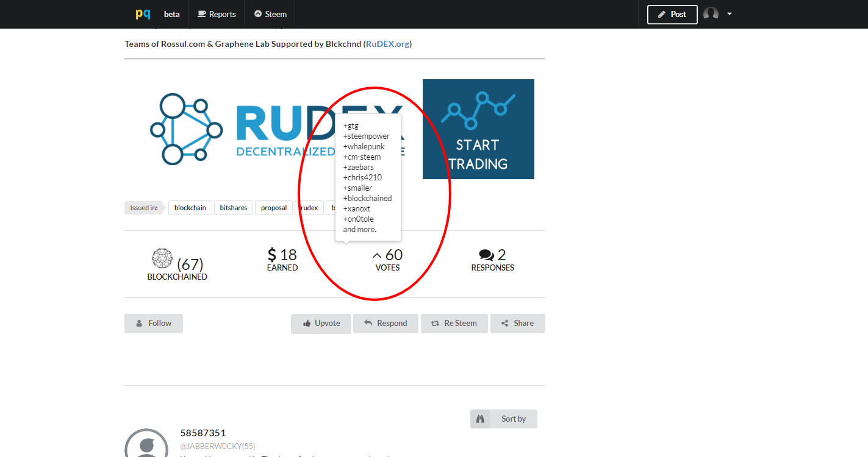Click the pq logo in the header

tap(143, 14)
